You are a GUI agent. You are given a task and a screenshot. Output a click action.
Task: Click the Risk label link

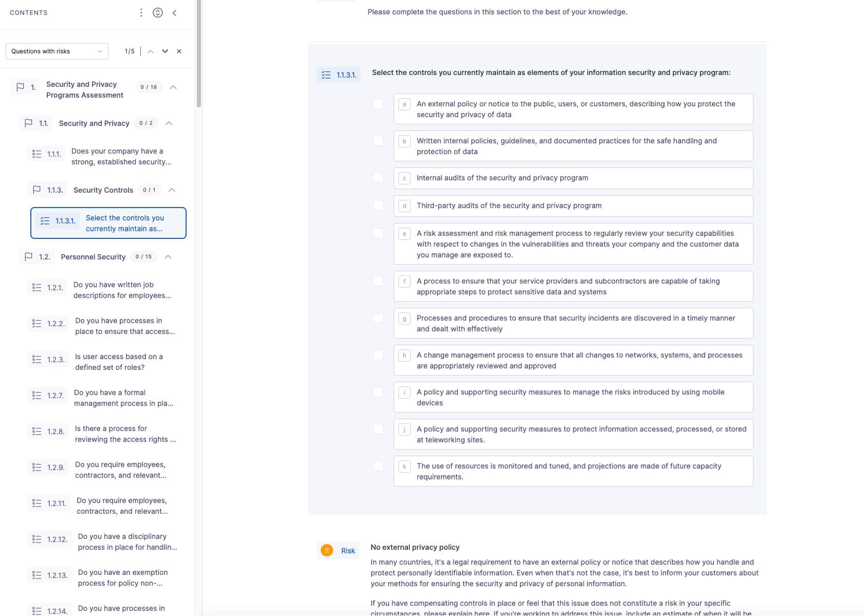coord(348,551)
